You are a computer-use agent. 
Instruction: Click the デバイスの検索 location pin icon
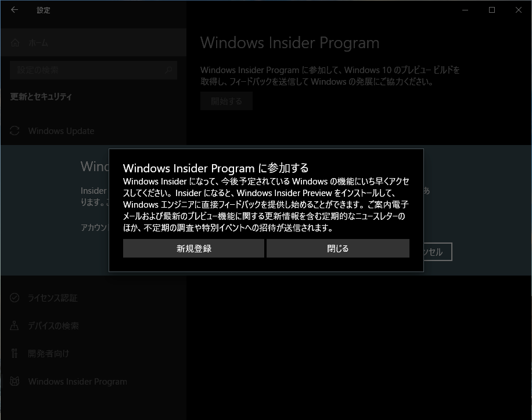14,325
